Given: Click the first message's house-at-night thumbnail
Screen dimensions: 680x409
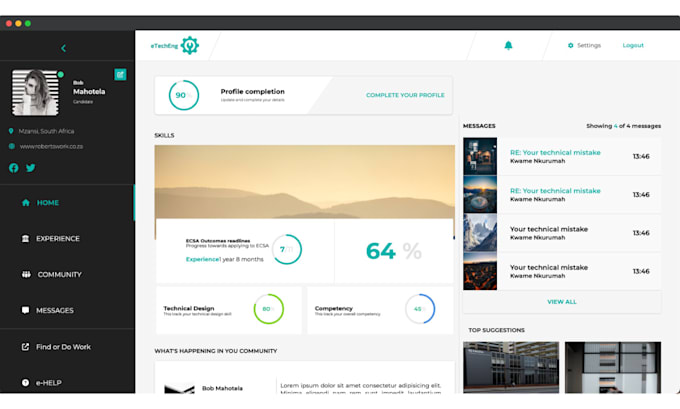Looking at the screenshot, I should pyautogui.click(x=480, y=156).
